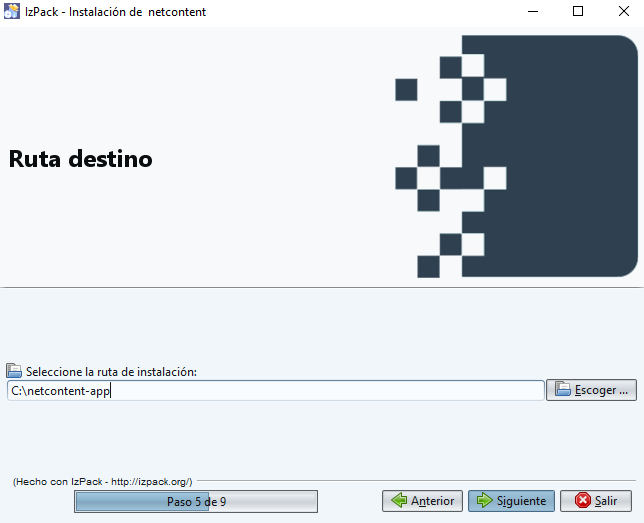
Task: Close the installer with the title bar X
Action: click(x=622, y=12)
